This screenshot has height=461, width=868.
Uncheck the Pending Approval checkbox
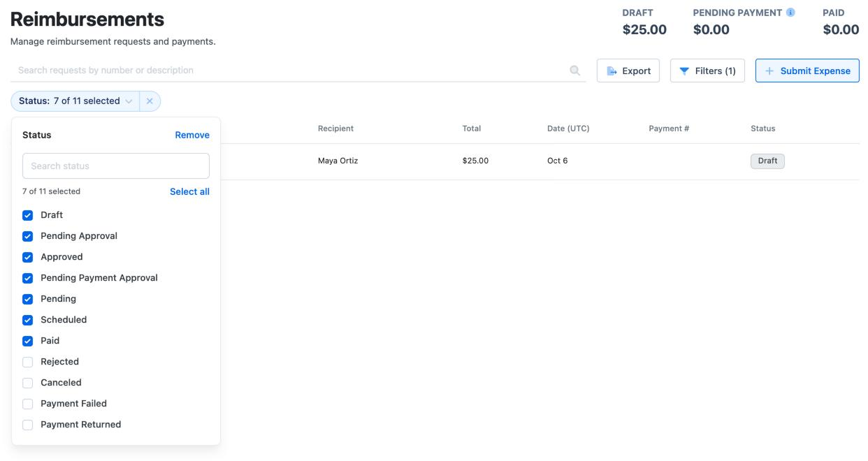(28, 236)
